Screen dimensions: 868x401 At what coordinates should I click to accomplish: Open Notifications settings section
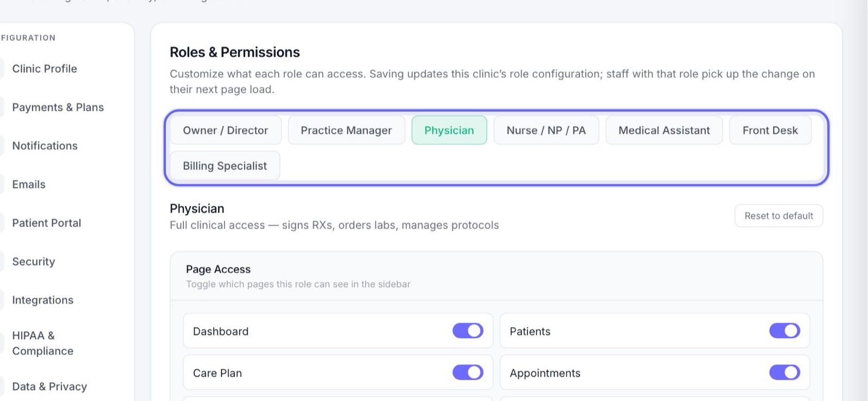click(x=45, y=146)
